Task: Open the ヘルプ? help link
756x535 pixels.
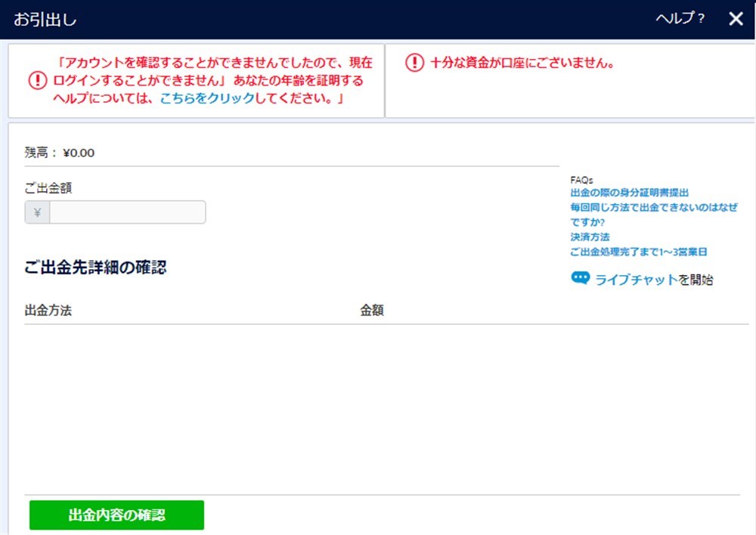Action: pyautogui.click(x=680, y=18)
